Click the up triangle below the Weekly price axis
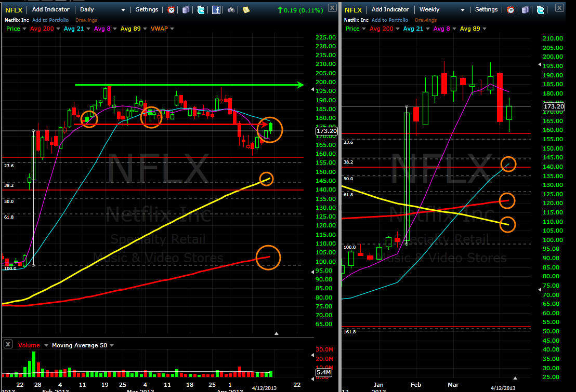 [x=515, y=377]
